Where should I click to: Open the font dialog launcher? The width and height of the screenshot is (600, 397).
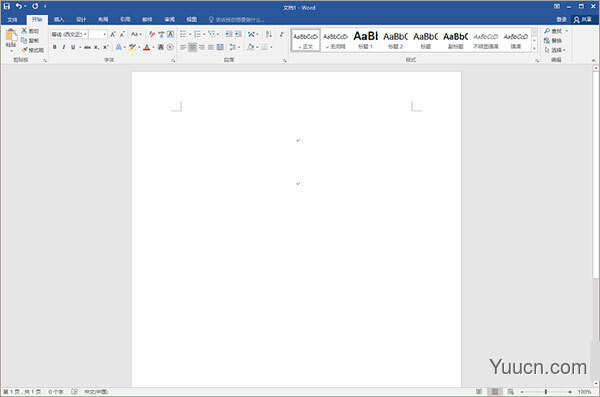(173, 60)
